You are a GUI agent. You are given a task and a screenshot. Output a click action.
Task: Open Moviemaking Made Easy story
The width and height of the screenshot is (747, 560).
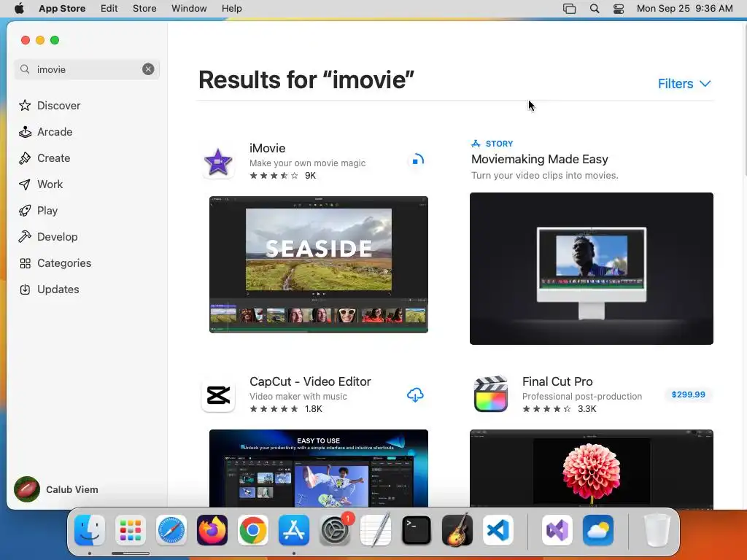pyautogui.click(x=539, y=159)
